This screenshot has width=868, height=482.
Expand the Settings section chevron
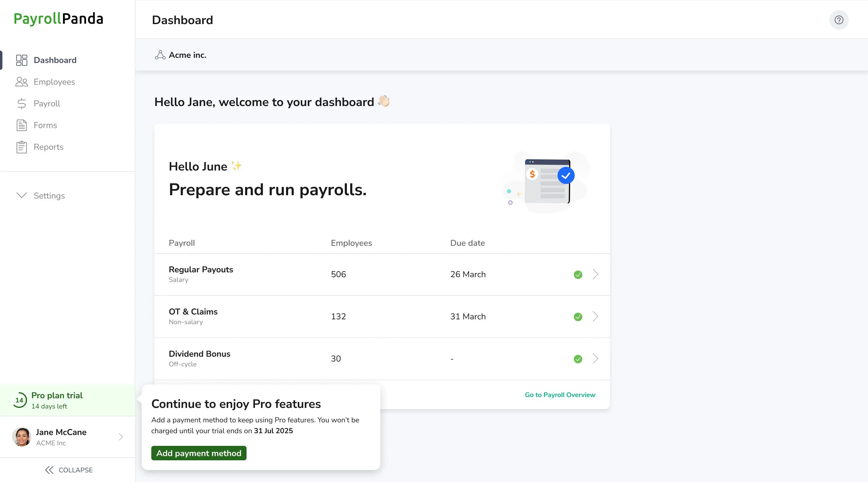tap(22, 195)
